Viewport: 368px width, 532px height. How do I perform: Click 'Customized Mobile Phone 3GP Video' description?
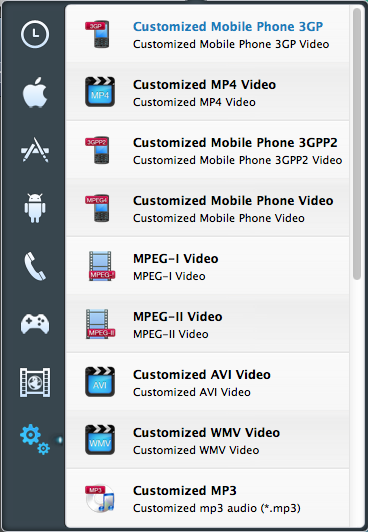(x=231, y=44)
